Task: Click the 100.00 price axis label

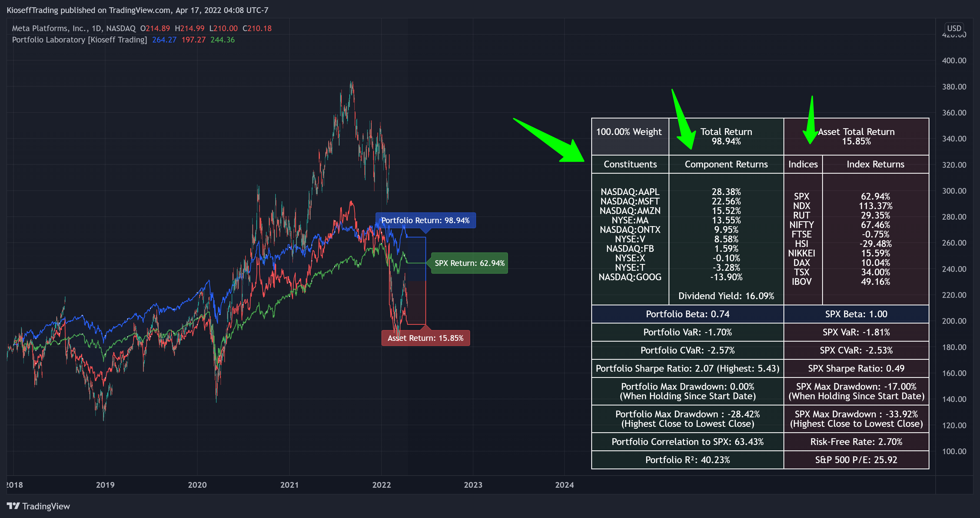Action: pyautogui.click(x=954, y=451)
